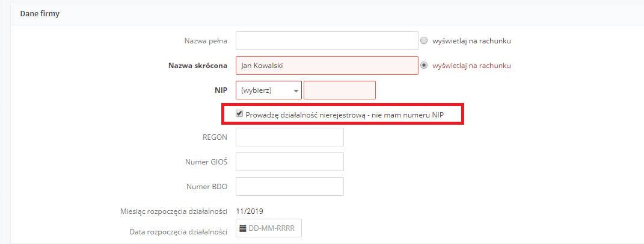
Task: Click the REGON input field
Action: coord(290,137)
